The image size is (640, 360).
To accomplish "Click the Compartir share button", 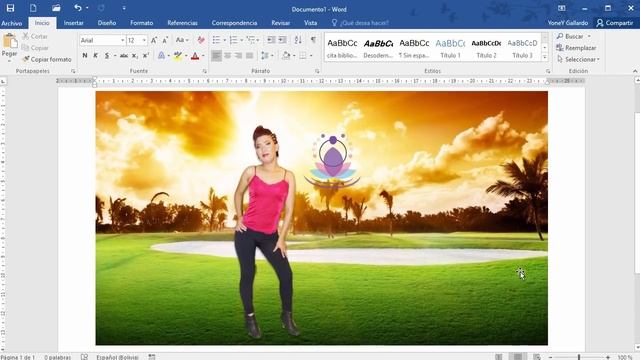I will (615, 23).
